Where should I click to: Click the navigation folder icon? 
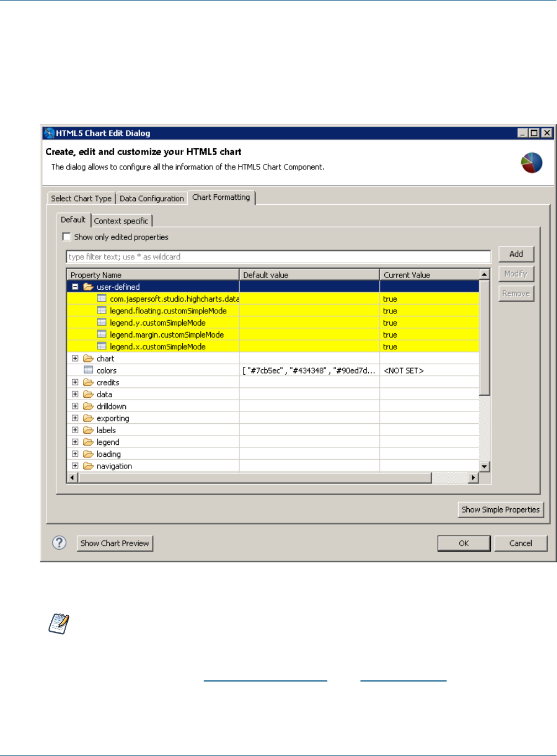[x=88, y=466]
